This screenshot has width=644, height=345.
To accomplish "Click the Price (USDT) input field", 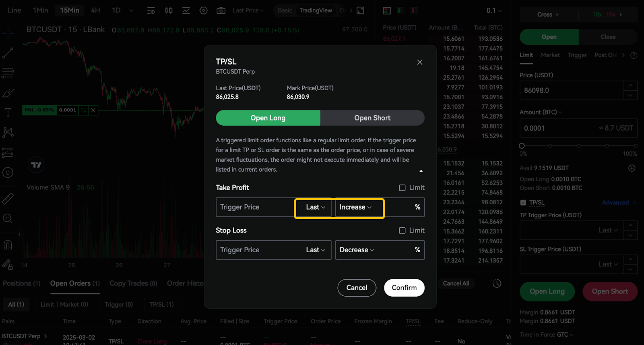I will [x=572, y=91].
